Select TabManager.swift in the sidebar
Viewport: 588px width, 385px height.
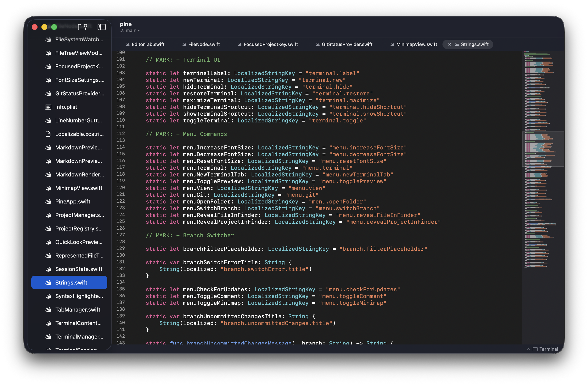pyautogui.click(x=78, y=309)
